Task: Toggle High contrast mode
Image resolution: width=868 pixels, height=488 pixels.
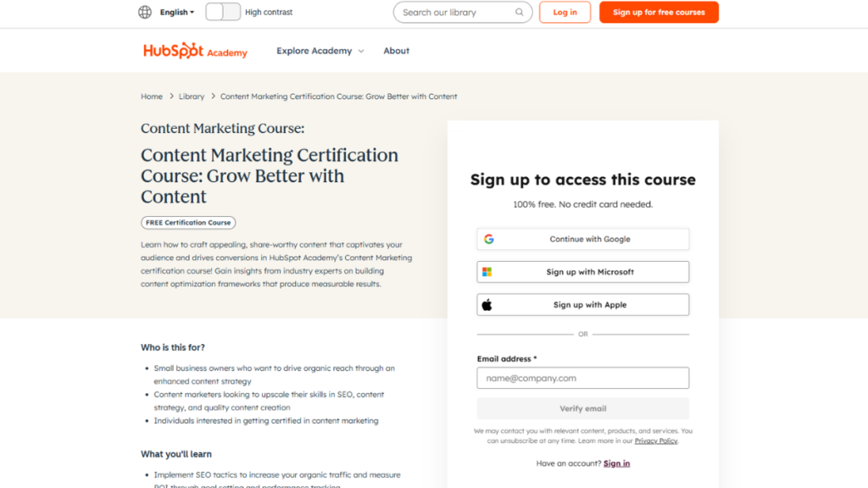Action: click(223, 12)
